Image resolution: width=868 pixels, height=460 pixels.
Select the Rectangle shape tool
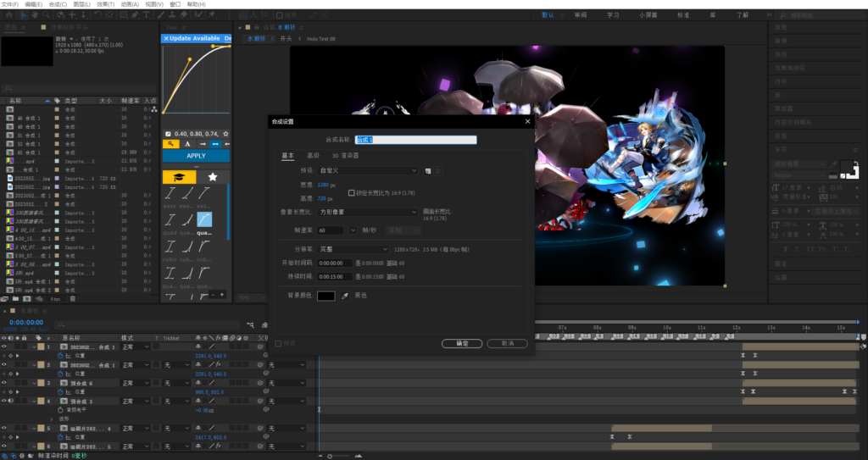point(124,15)
